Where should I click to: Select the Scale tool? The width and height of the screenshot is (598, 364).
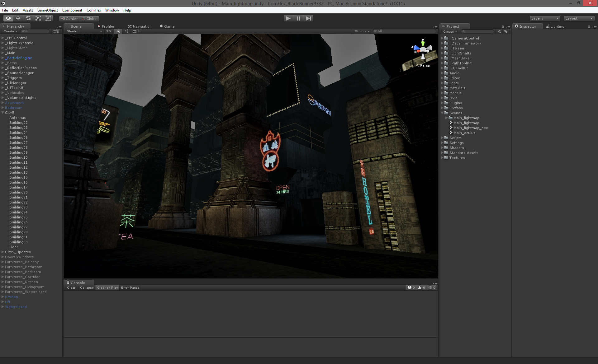pyautogui.click(x=38, y=18)
